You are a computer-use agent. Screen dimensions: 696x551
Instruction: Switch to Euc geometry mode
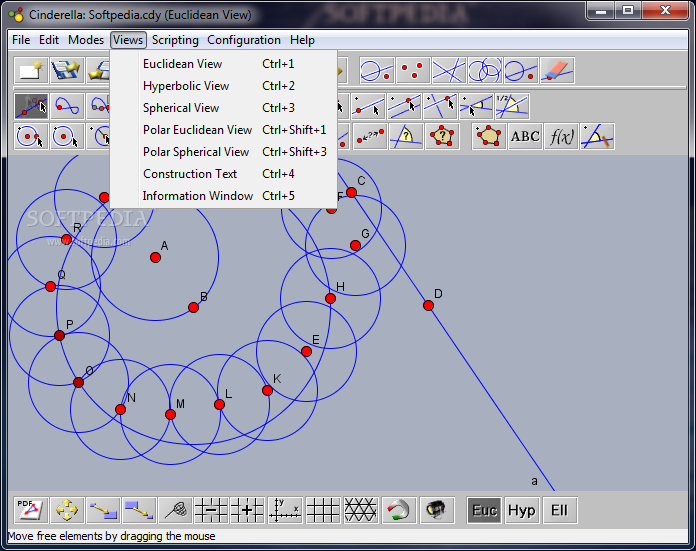pos(484,510)
